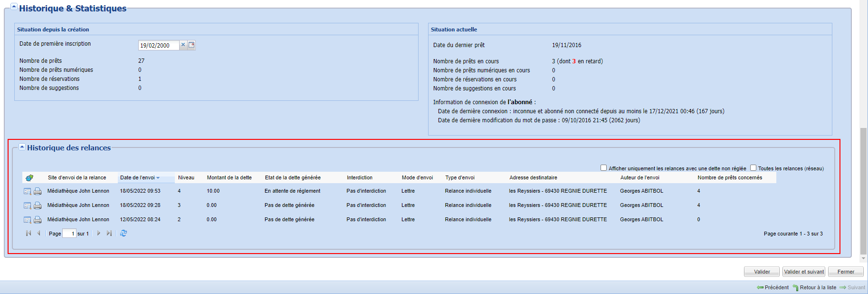Image resolution: width=868 pixels, height=294 pixels.
Task: Click the Montant de la dette header
Action: click(229, 178)
